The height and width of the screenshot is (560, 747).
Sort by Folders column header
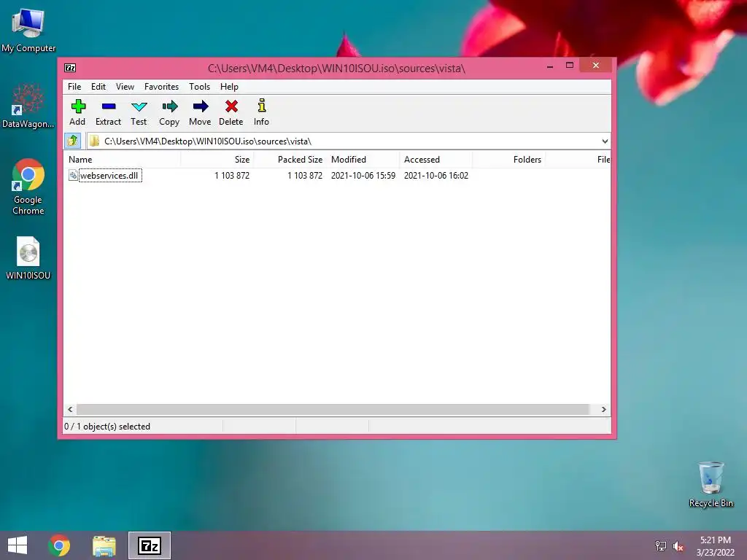(508, 160)
